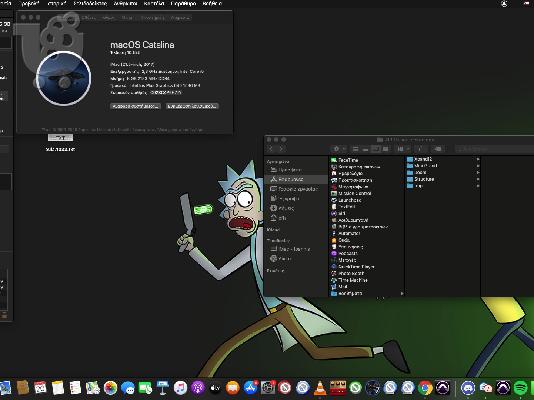
Task: Click the Finder search field
Action: pos(494,149)
